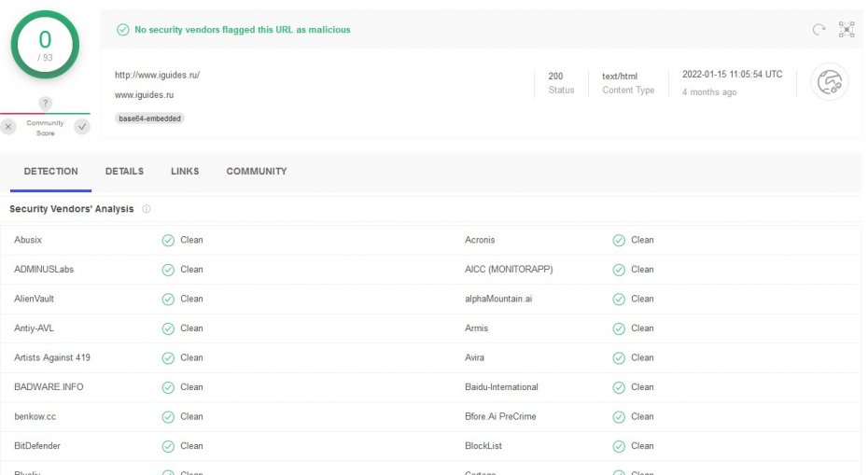Click the www.iguides.ru domain text

(x=144, y=95)
